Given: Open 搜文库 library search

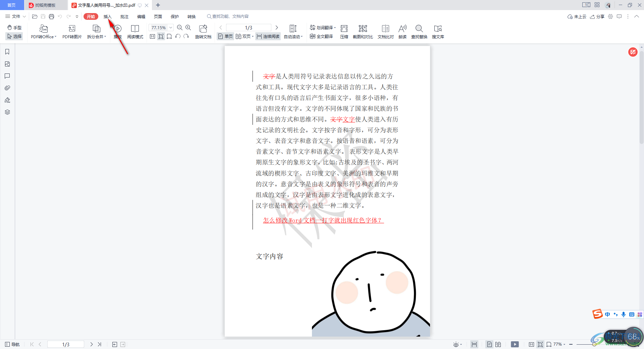Looking at the screenshot, I should point(438,32).
